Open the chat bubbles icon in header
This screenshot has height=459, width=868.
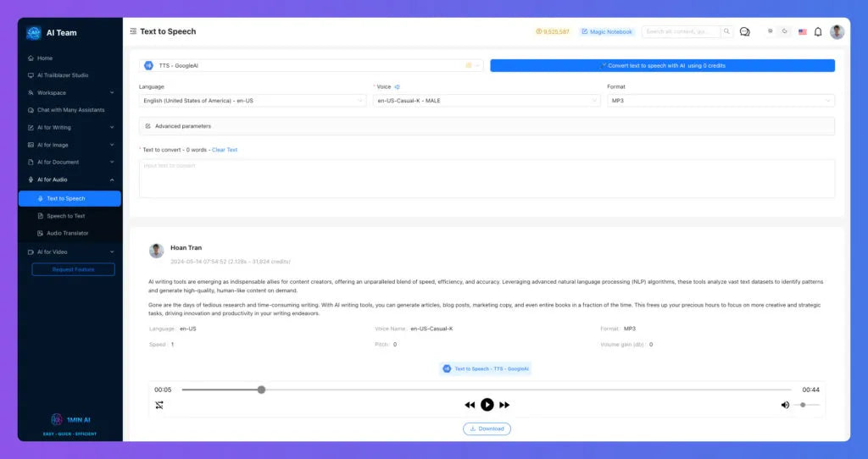pos(744,32)
